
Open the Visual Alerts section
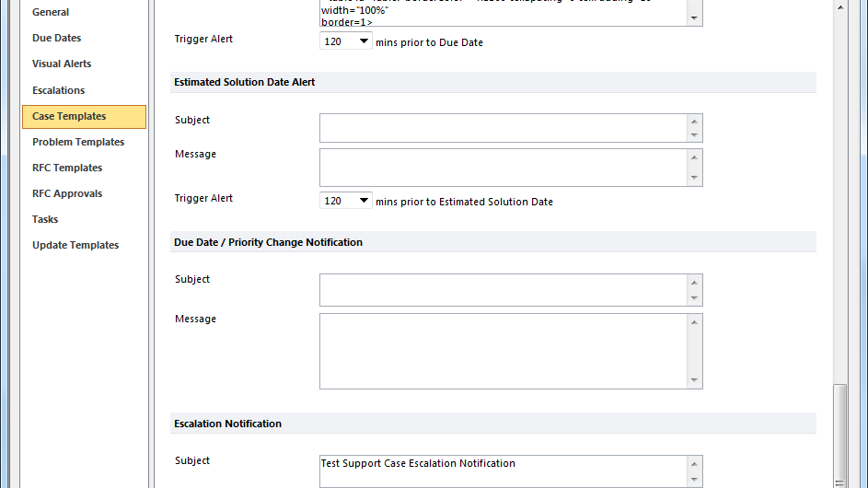(62, 64)
